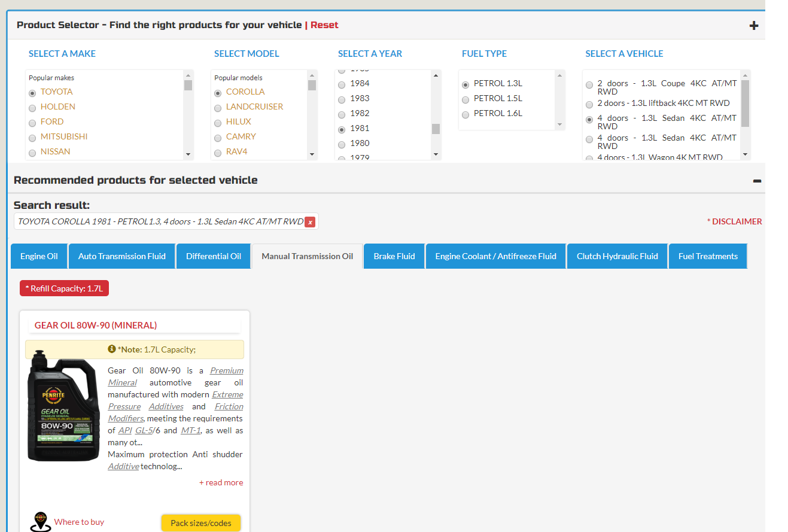Collapse Recommended products with minus icon

(x=757, y=181)
